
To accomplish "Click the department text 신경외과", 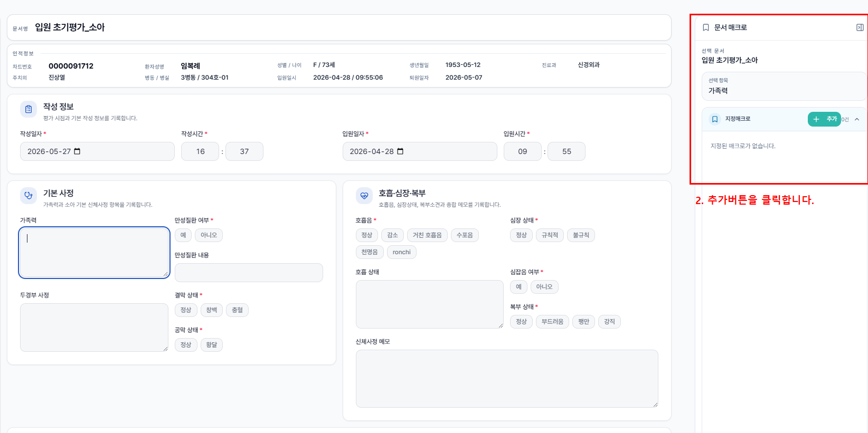I will [589, 65].
